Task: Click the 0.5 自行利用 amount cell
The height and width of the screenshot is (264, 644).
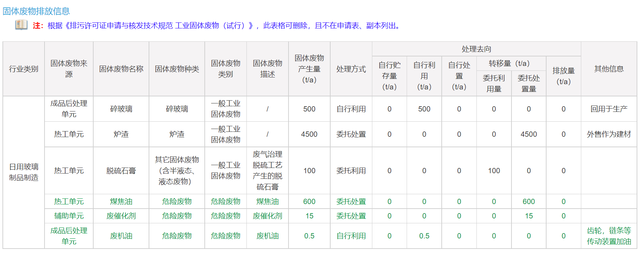Action: tap(424, 236)
